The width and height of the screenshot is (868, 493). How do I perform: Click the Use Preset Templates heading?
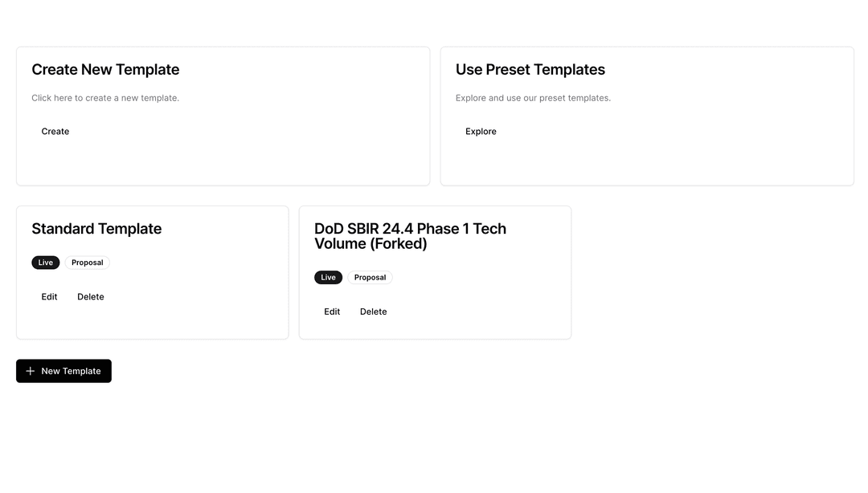coord(530,70)
